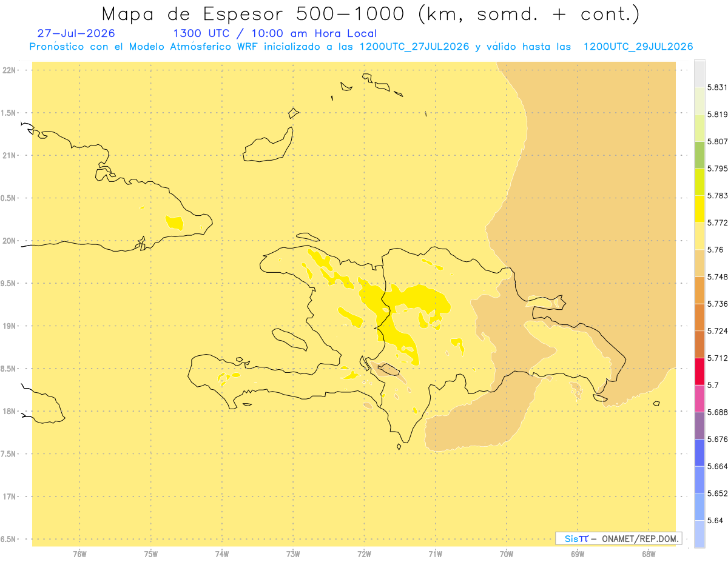Click the 18N latitude label

point(8,411)
